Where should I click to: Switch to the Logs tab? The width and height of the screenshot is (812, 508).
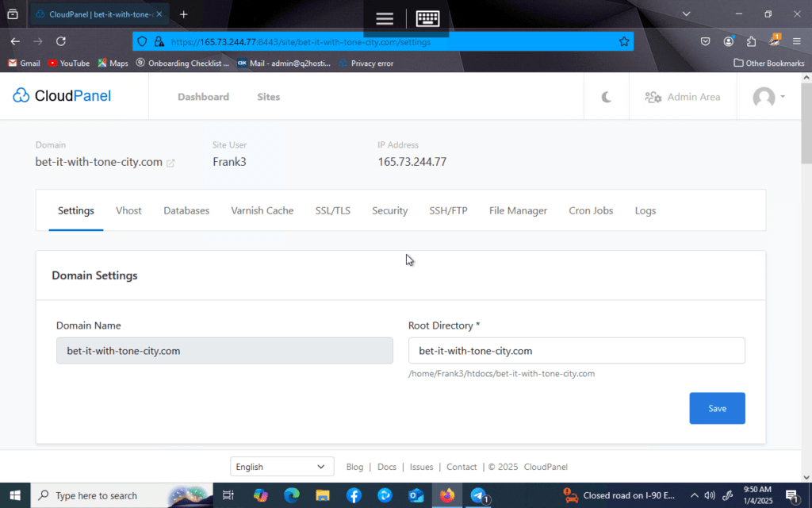click(645, 210)
